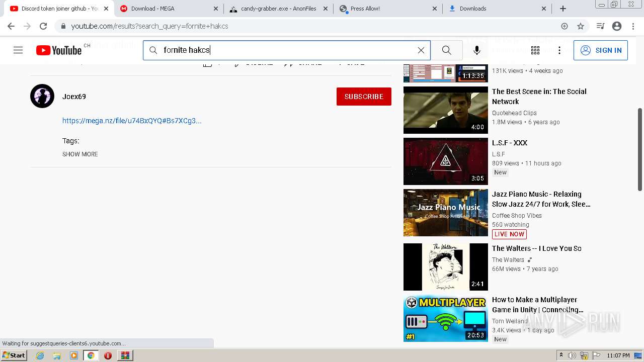Open the 1:13:35 video thumbnail
Viewport: 644px width, 362px height.
446,73
